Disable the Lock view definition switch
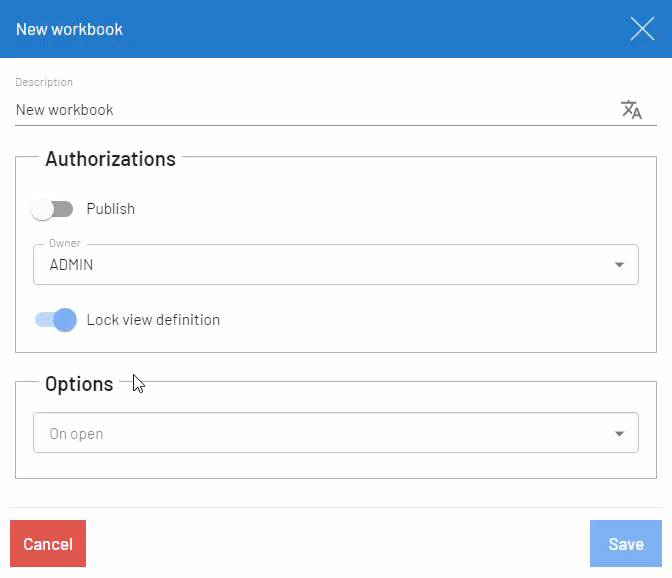Viewport: 672px width, 578px height. coord(55,320)
